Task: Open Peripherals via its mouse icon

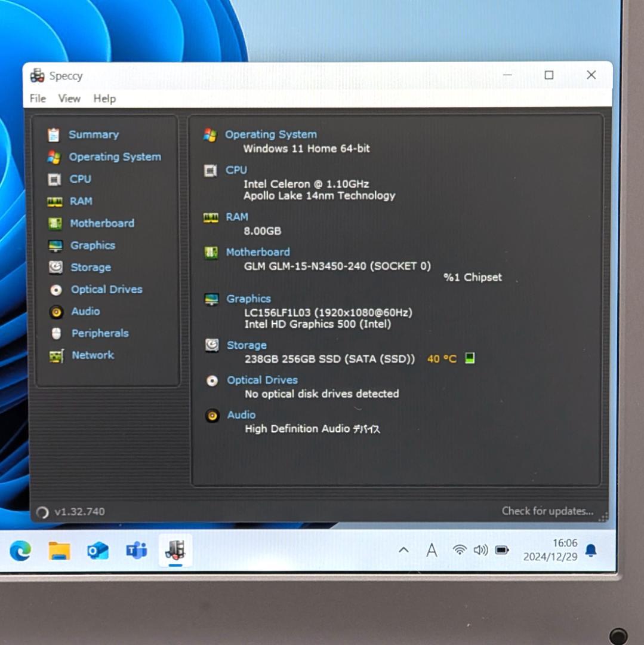Action: point(56,333)
